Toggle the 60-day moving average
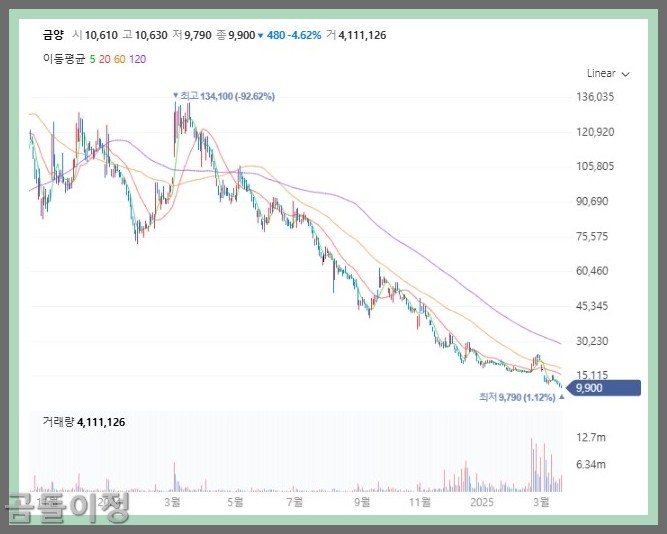 click(120, 59)
